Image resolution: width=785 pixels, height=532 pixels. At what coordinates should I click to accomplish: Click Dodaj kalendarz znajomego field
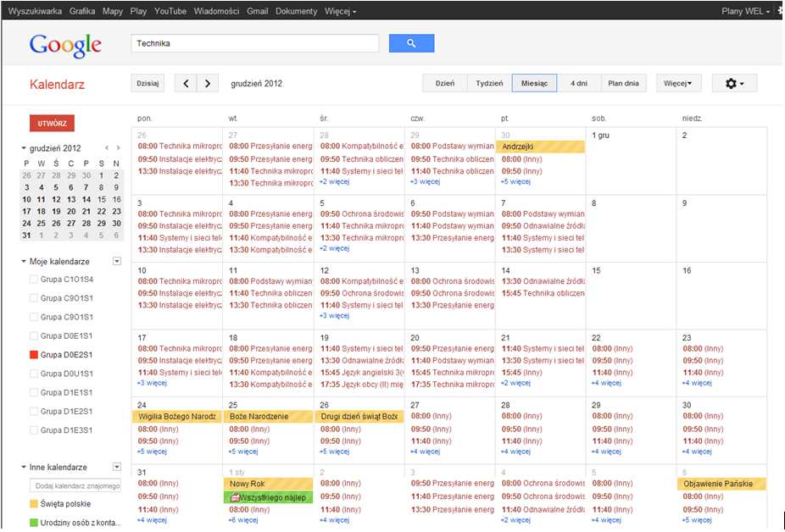75,485
